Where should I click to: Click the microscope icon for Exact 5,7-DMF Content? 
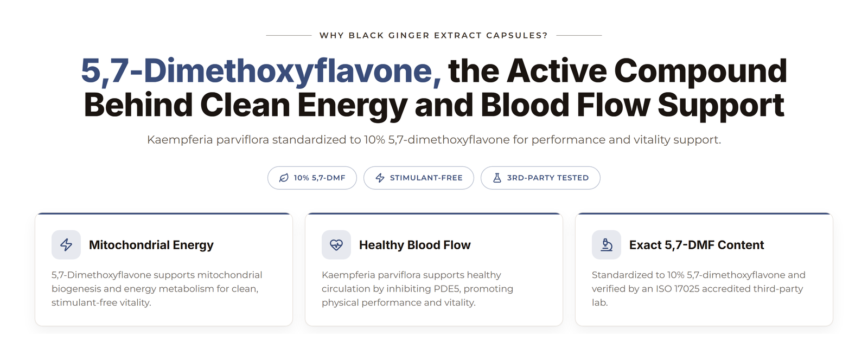[607, 245]
